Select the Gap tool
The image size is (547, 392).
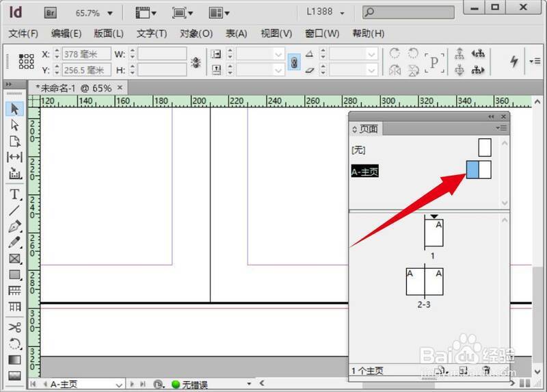pos(15,157)
